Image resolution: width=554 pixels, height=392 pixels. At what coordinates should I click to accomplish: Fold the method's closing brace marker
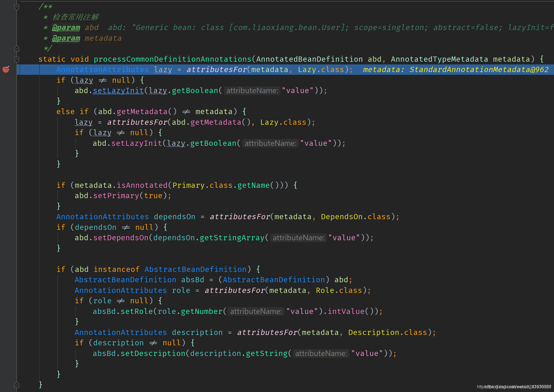coord(17,385)
